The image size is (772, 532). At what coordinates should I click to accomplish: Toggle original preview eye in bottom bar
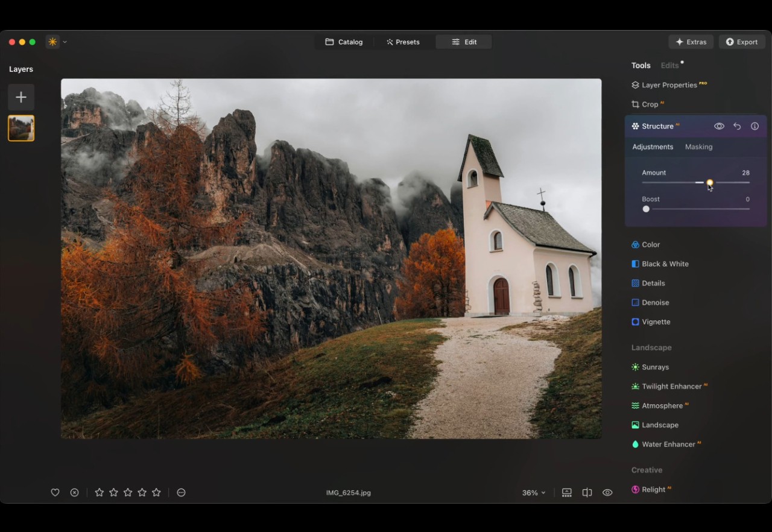click(x=607, y=492)
